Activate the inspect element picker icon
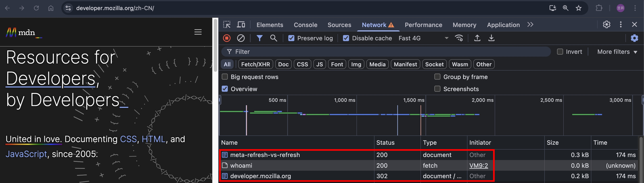The height and width of the screenshot is (183, 644). click(227, 24)
